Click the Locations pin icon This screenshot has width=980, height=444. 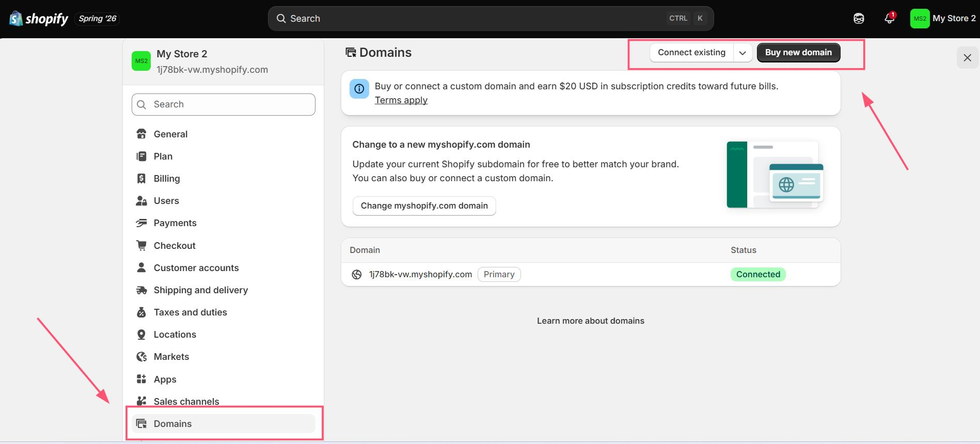[141, 335]
